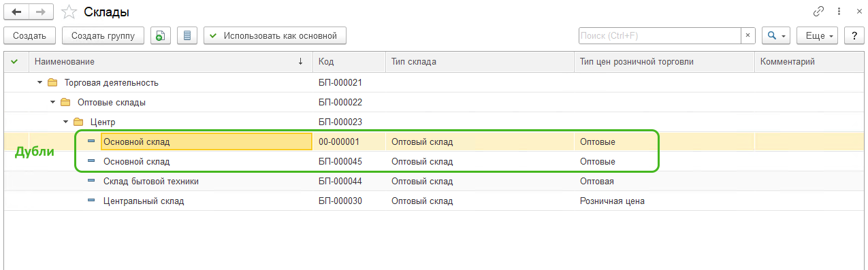Collapse the Оптовые склады group
The width and height of the screenshot is (868, 270).
click(x=52, y=103)
